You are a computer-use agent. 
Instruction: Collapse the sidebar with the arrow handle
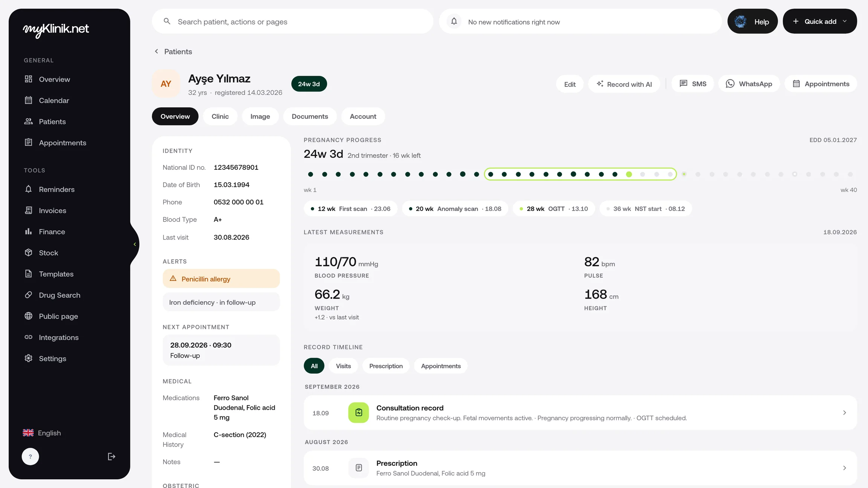click(134, 244)
